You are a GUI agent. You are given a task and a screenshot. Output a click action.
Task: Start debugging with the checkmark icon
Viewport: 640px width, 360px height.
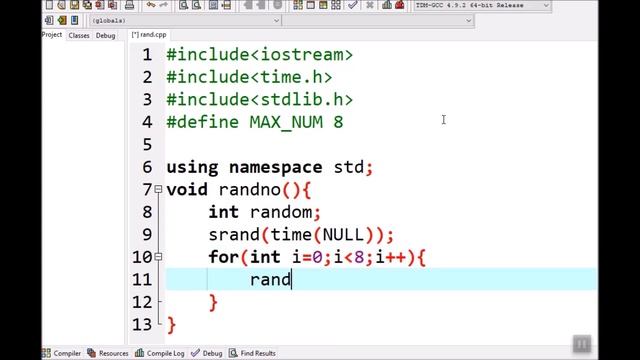[353, 5]
